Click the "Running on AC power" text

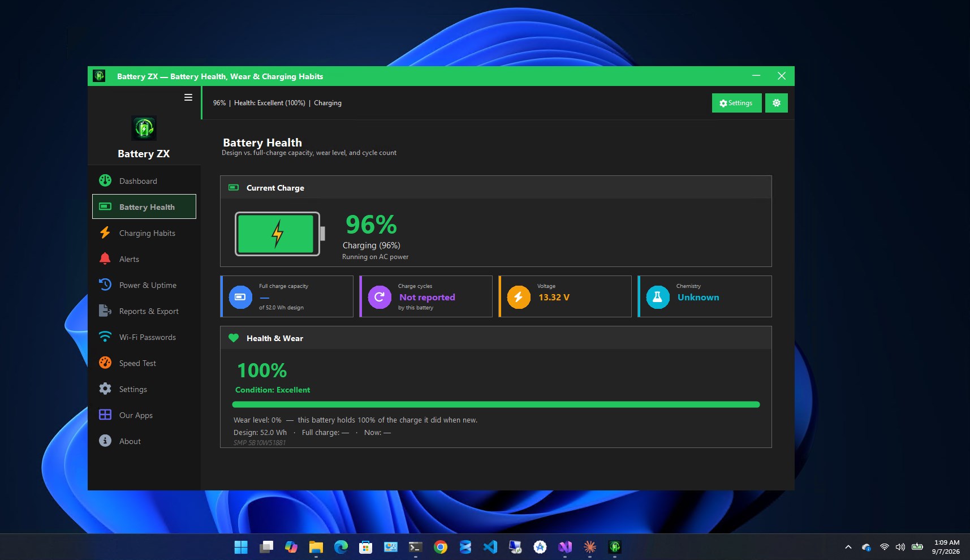tap(375, 257)
